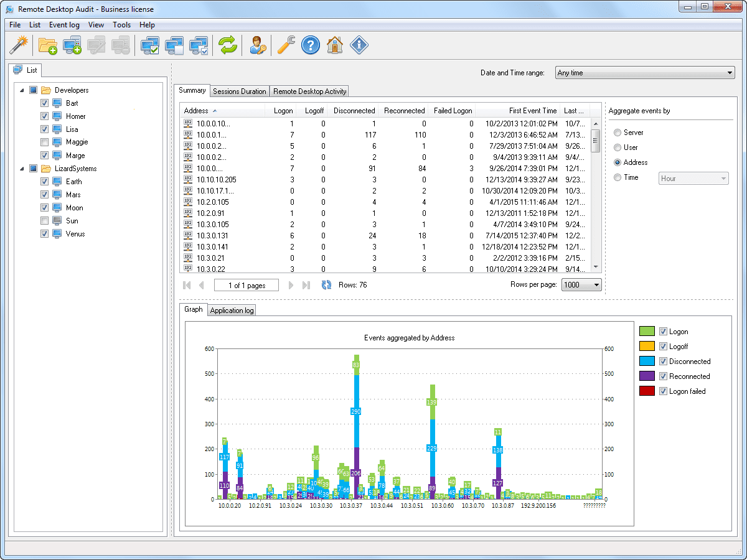Screen dimensions: 747x560
Task: Click the add folder group icon
Action: pyautogui.click(x=48, y=45)
